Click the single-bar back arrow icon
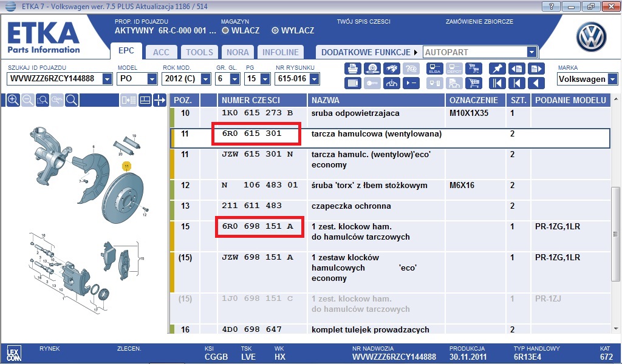This screenshot has width=622, height=364. tap(516, 83)
